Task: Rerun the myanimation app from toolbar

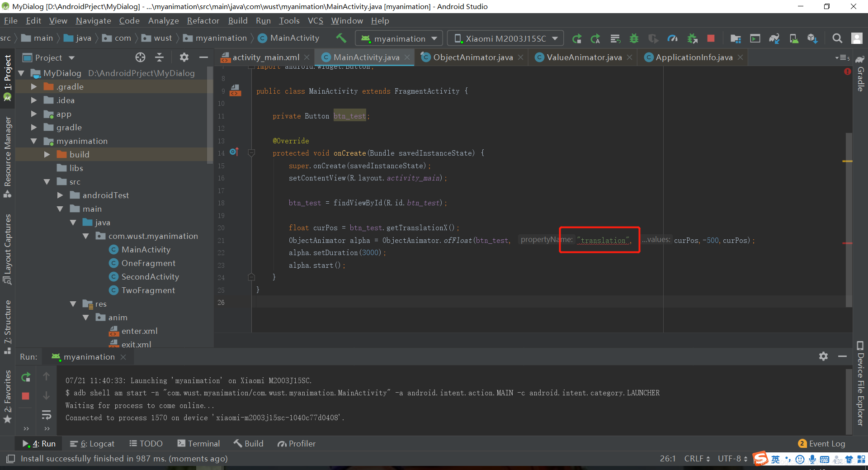Action: pos(577,38)
